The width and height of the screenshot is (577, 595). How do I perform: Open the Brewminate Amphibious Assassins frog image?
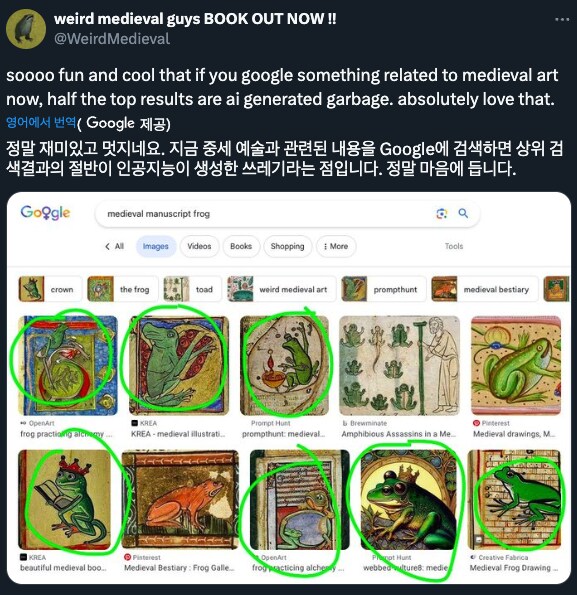[399, 365]
